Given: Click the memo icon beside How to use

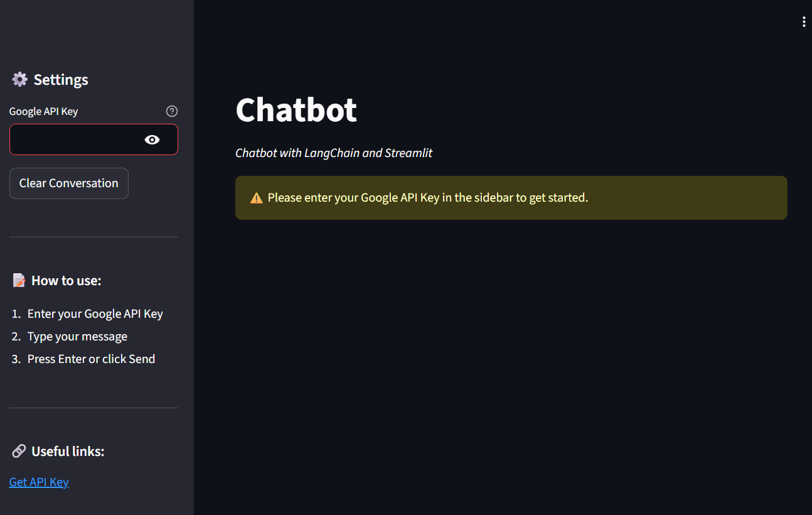Looking at the screenshot, I should click(x=19, y=280).
